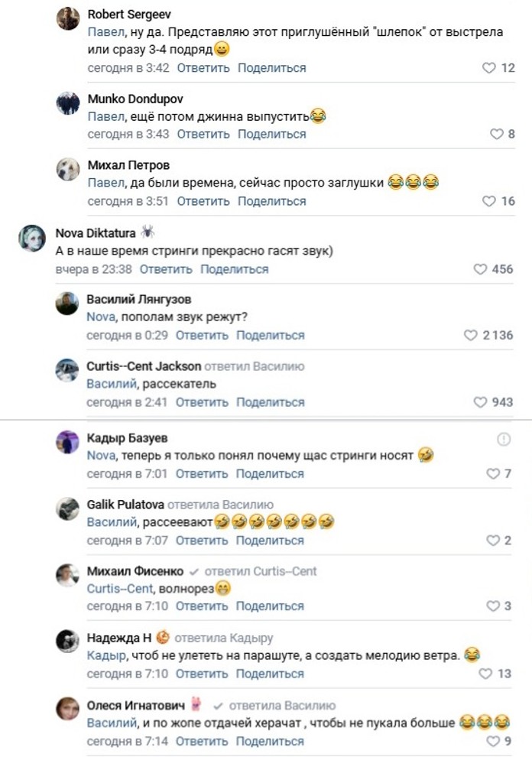Click the heart on Munko Dondupov's comment
This screenshot has width=532, height=757.
[x=497, y=135]
